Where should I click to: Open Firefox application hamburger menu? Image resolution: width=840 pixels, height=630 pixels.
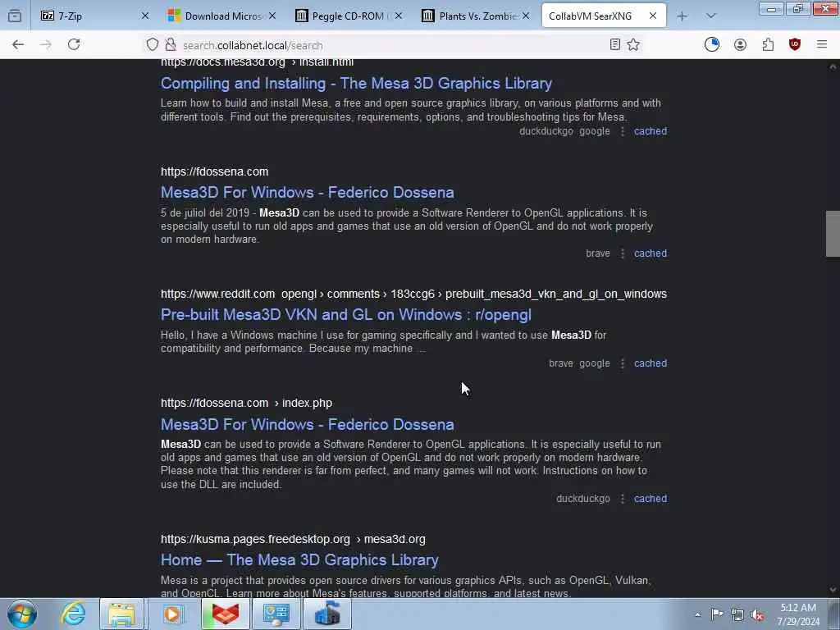click(x=822, y=44)
